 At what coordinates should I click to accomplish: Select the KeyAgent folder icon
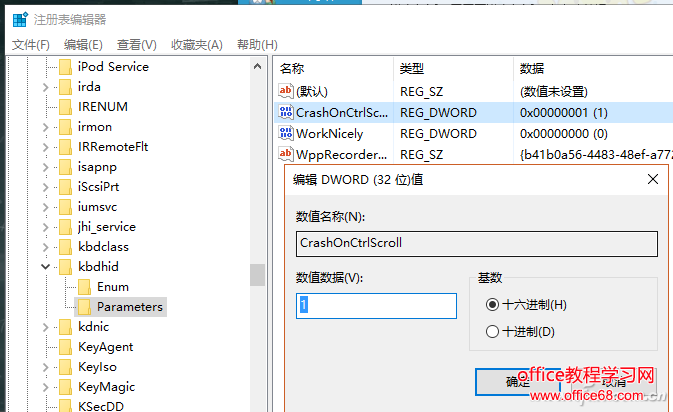point(65,347)
